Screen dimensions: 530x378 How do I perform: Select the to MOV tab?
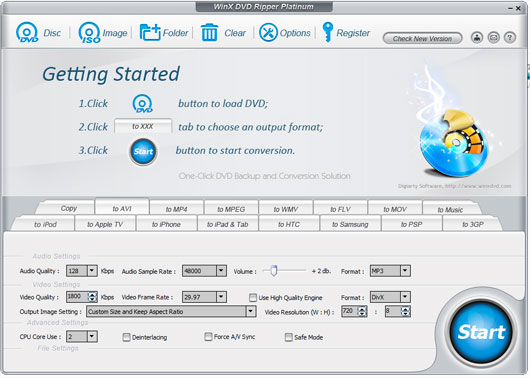point(395,209)
